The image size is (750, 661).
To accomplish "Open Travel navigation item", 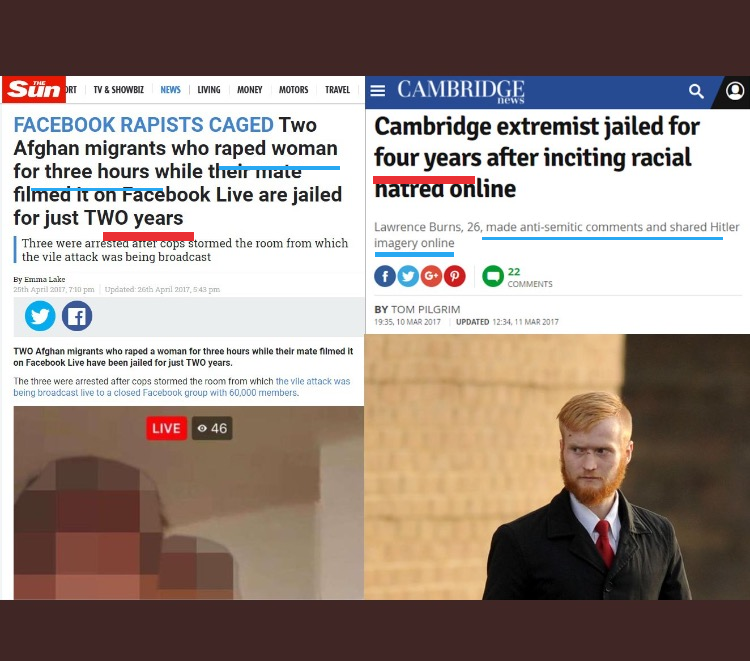I will (338, 90).
